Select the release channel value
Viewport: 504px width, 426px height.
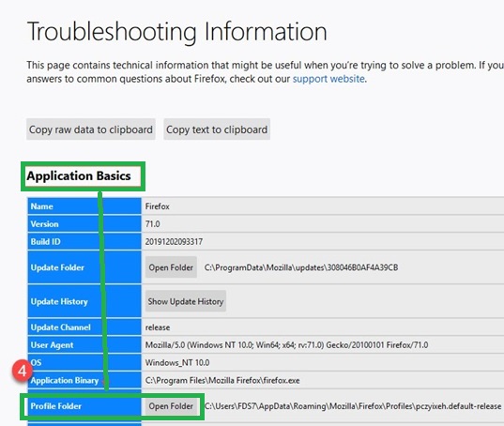(158, 327)
